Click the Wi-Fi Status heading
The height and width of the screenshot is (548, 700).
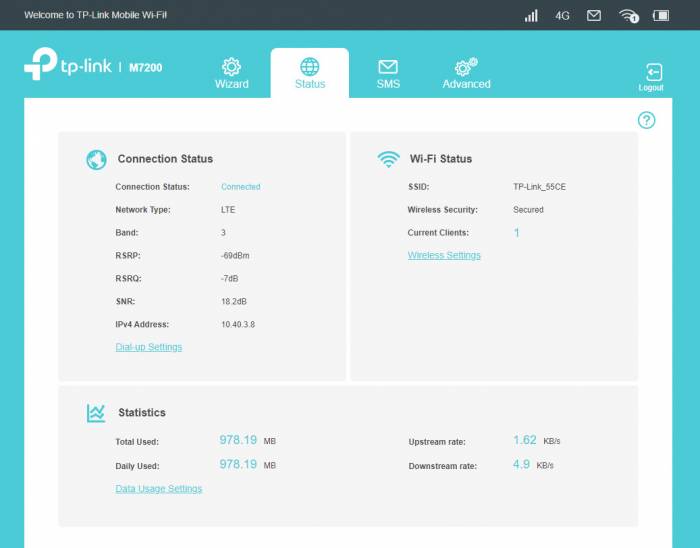441,159
